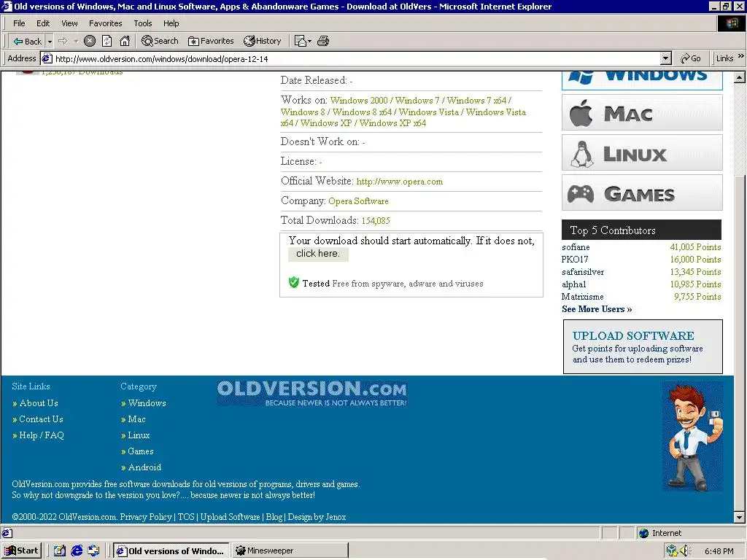Click contributor PKO17
Image resolution: width=747 pixels, height=560 pixels.
point(575,260)
